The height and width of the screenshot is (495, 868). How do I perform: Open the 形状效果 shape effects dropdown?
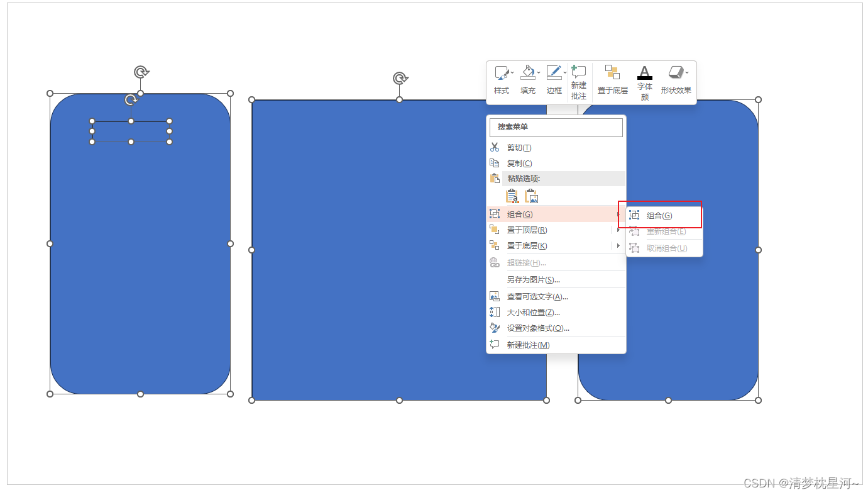676,80
